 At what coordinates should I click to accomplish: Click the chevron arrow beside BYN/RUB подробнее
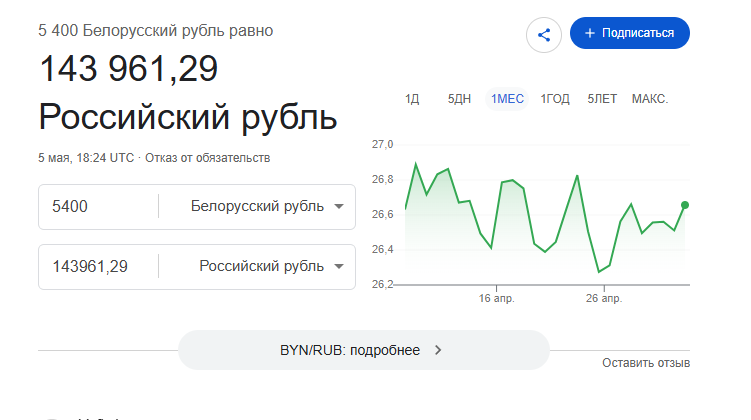(438, 350)
